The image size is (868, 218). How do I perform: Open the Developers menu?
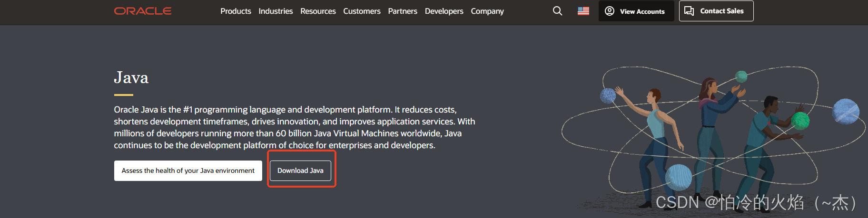(x=444, y=11)
